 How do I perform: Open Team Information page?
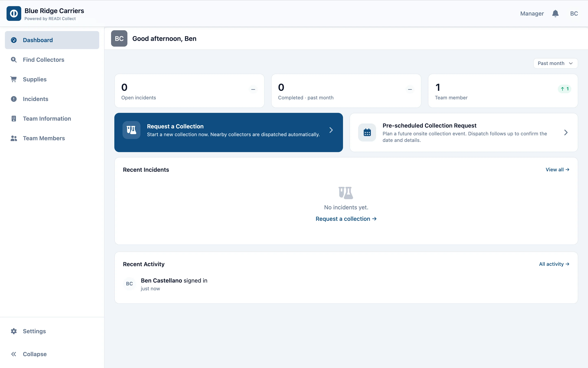point(52,119)
